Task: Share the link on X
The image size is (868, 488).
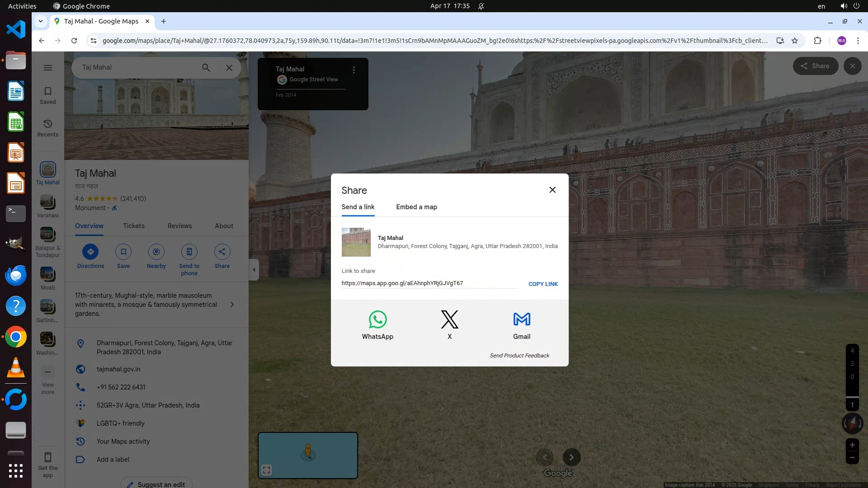Action: (449, 319)
